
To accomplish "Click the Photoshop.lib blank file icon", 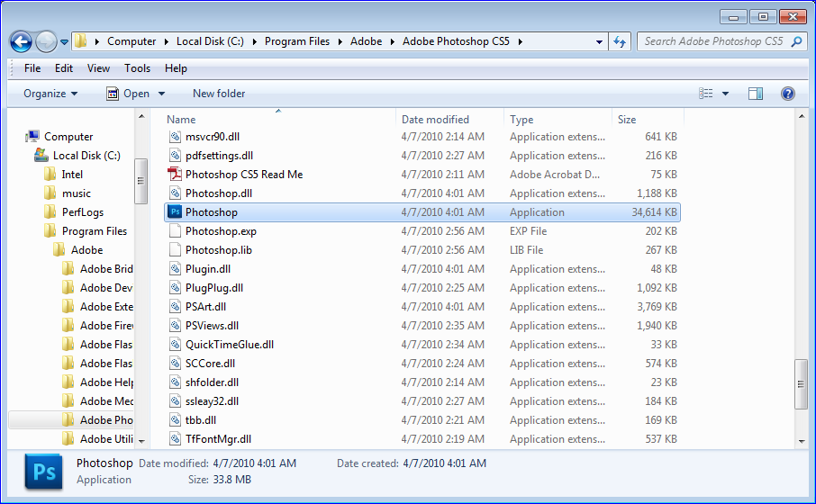I will point(175,249).
